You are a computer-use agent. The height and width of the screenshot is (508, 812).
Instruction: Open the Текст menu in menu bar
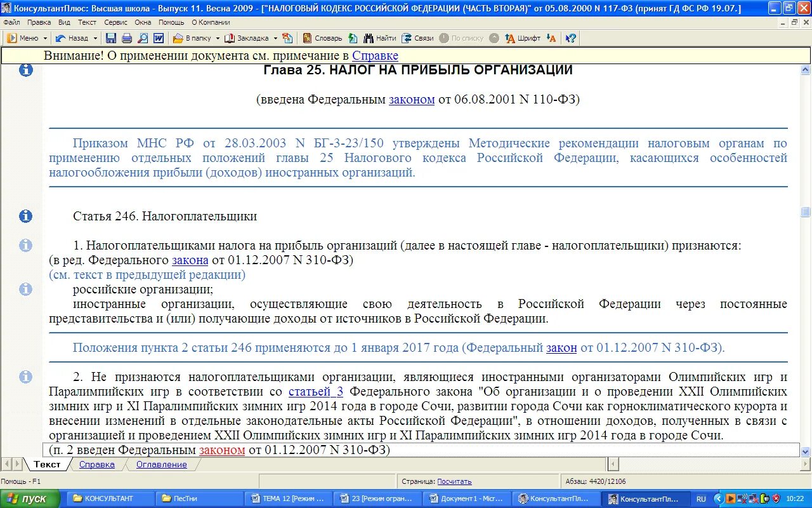pyautogui.click(x=87, y=22)
